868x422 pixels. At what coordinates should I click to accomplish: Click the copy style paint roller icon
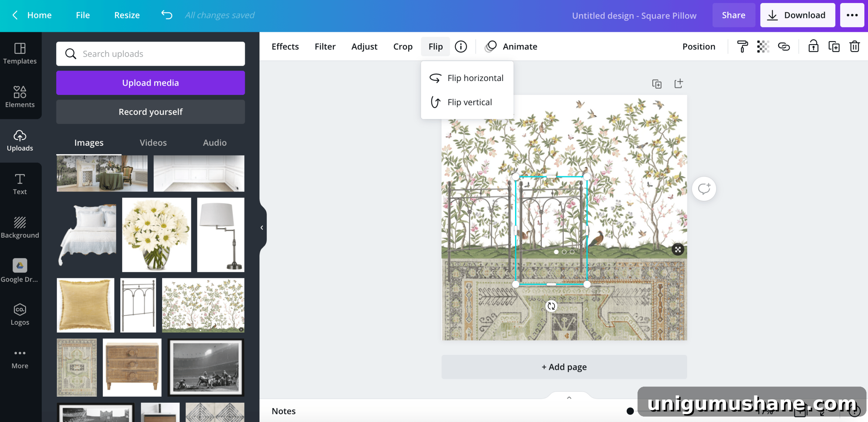[x=742, y=46]
